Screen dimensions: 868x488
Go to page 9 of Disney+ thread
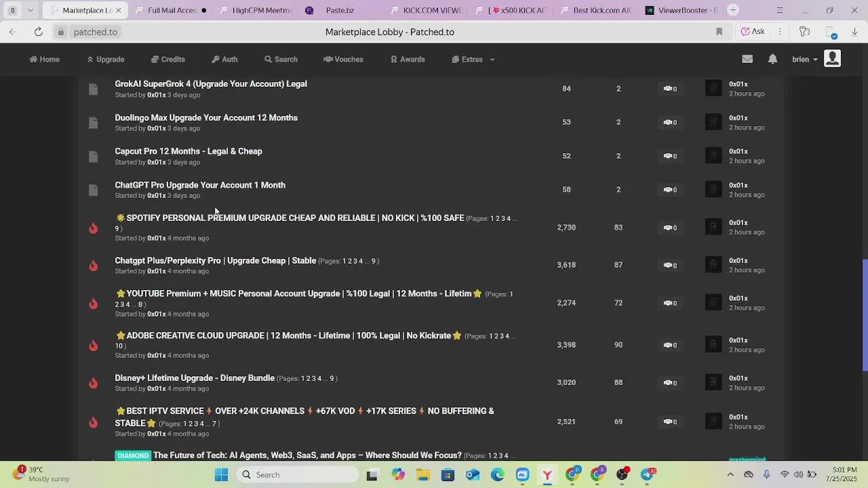click(x=332, y=378)
